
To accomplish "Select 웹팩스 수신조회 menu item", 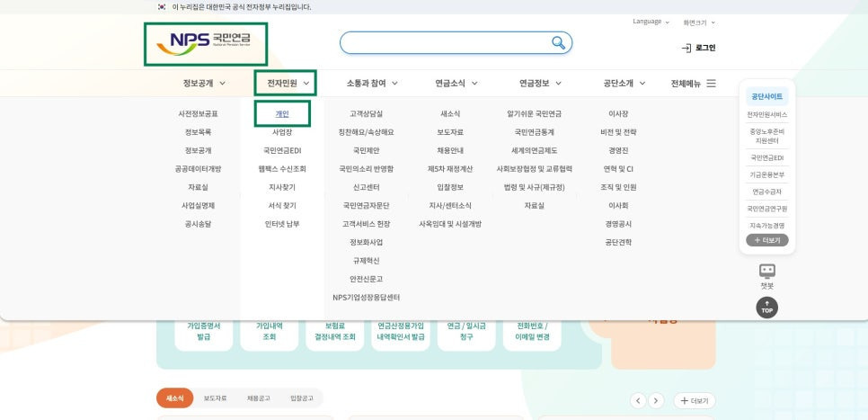I will tap(282, 169).
